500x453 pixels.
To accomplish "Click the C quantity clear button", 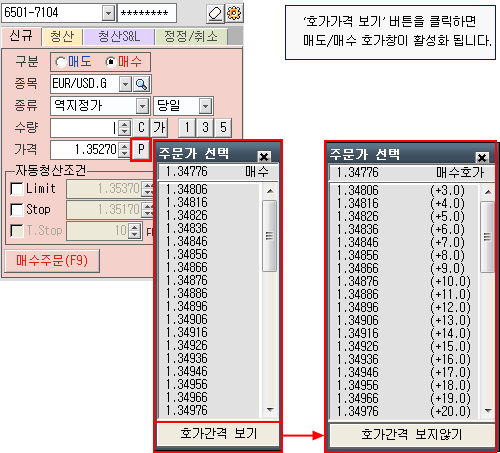I will [141, 128].
